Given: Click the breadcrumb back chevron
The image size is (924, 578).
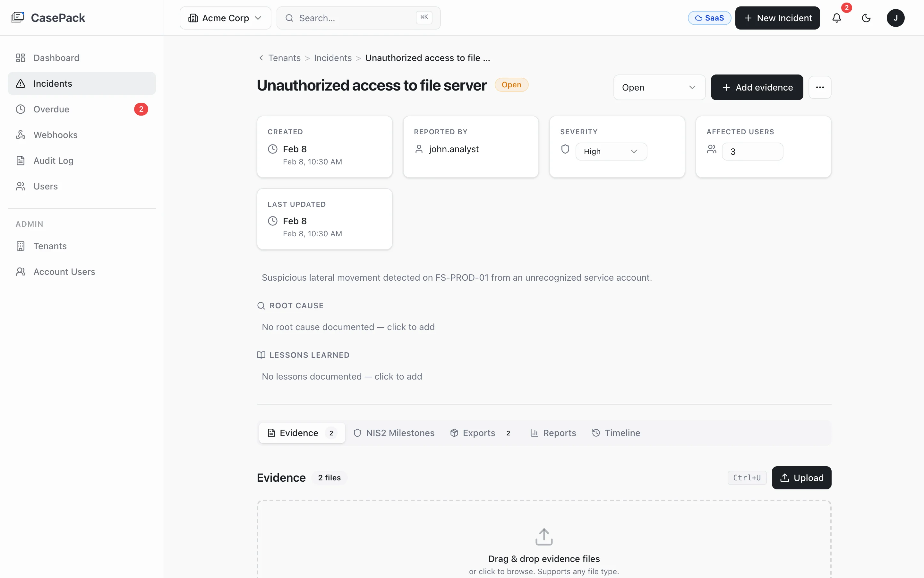Looking at the screenshot, I should coord(261,58).
